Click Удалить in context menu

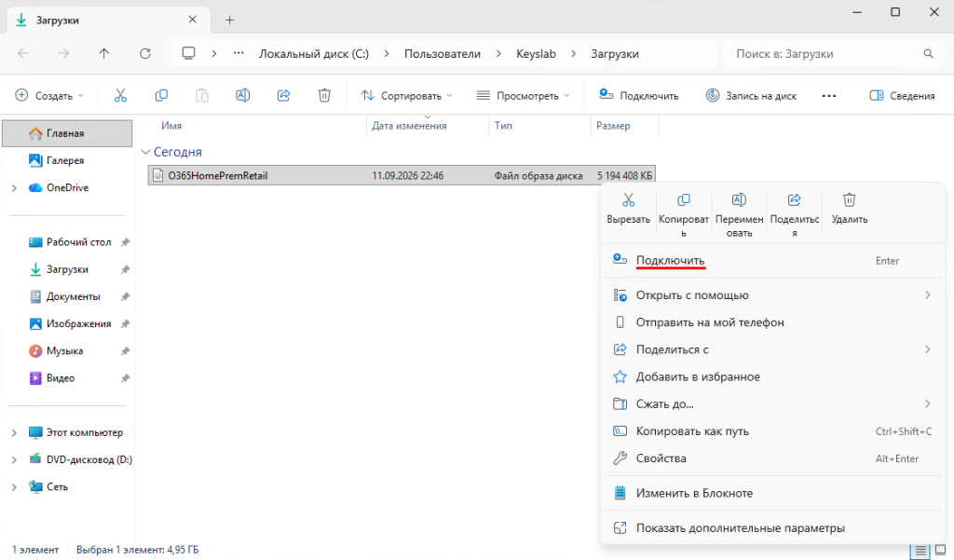[x=850, y=210]
